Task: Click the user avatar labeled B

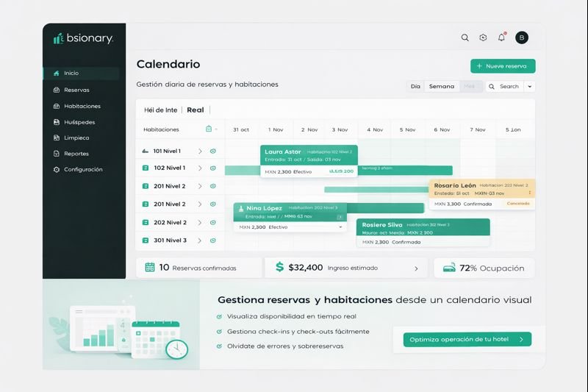Action: (x=522, y=38)
